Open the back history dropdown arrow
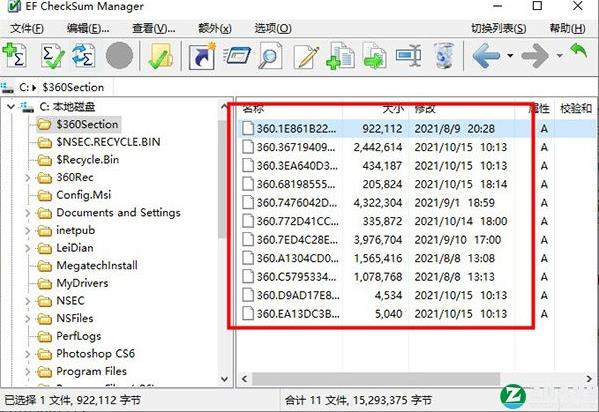 (510, 56)
